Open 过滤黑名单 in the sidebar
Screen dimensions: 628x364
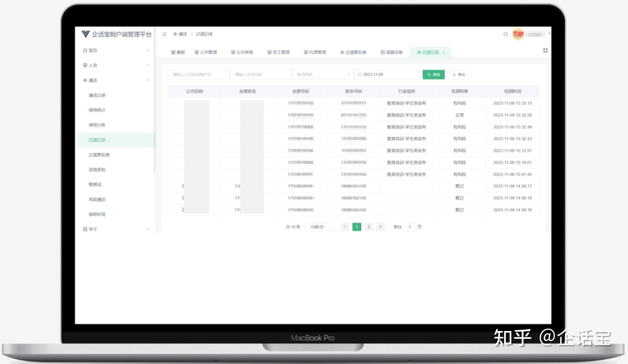(x=99, y=155)
